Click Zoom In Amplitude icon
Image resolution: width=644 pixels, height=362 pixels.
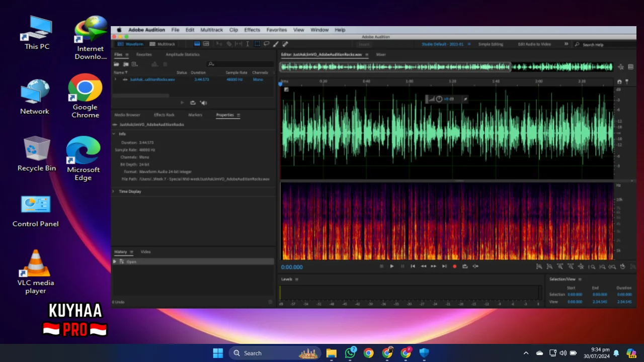[539, 266]
